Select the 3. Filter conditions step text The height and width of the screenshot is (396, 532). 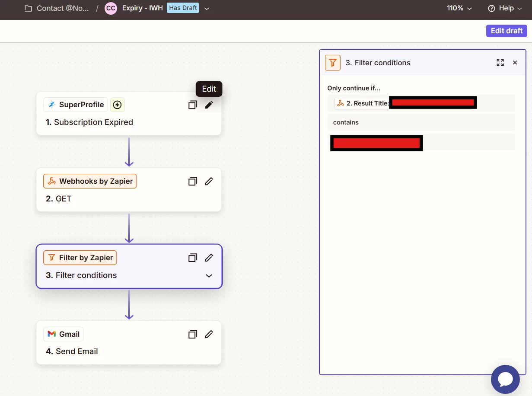click(x=81, y=275)
